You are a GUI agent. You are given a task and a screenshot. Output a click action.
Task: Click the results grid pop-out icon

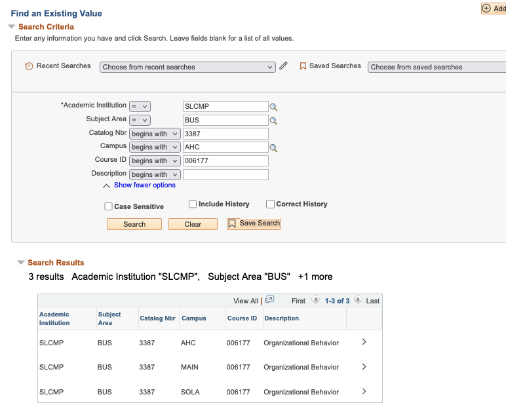pyautogui.click(x=269, y=300)
